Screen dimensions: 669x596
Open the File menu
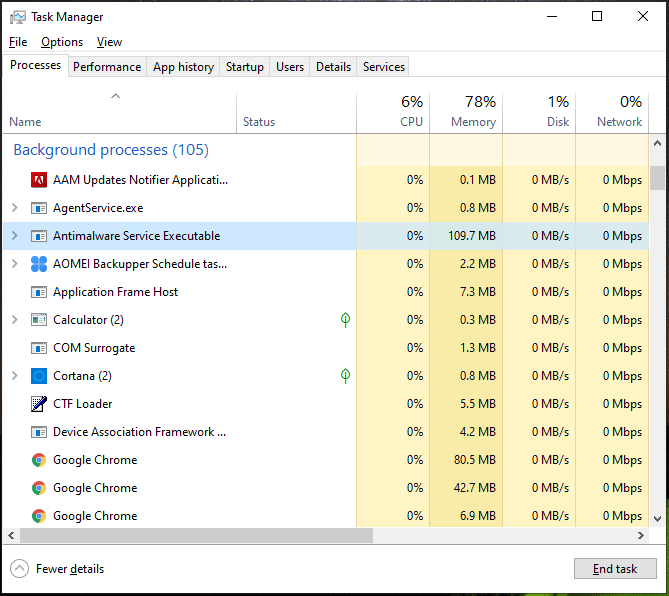[18, 42]
